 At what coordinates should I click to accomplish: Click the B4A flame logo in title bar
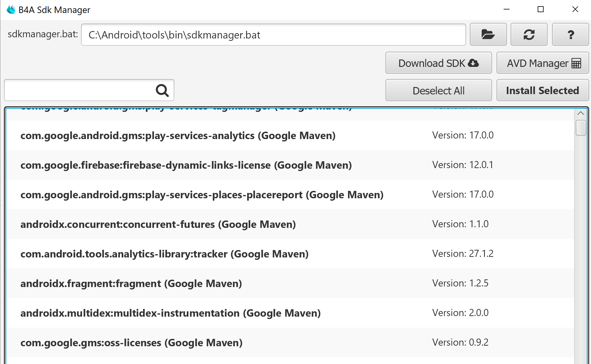click(11, 9)
